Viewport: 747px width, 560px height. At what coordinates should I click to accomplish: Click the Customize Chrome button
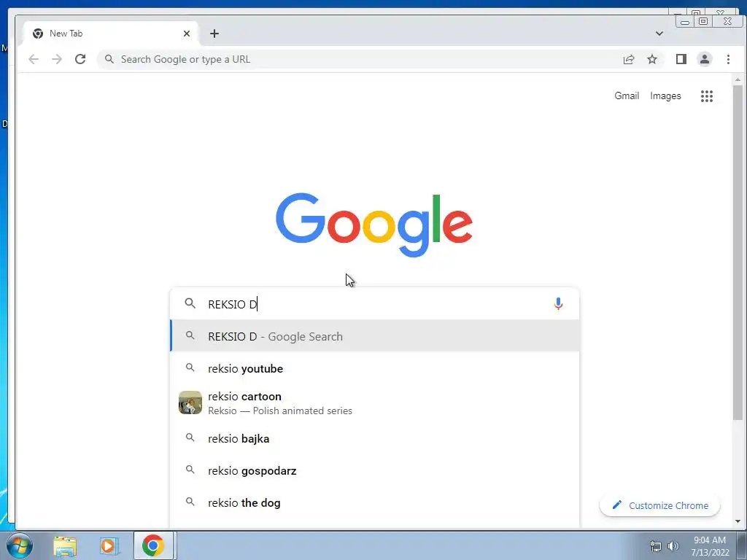pyautogui.click(x=659, y=505)
